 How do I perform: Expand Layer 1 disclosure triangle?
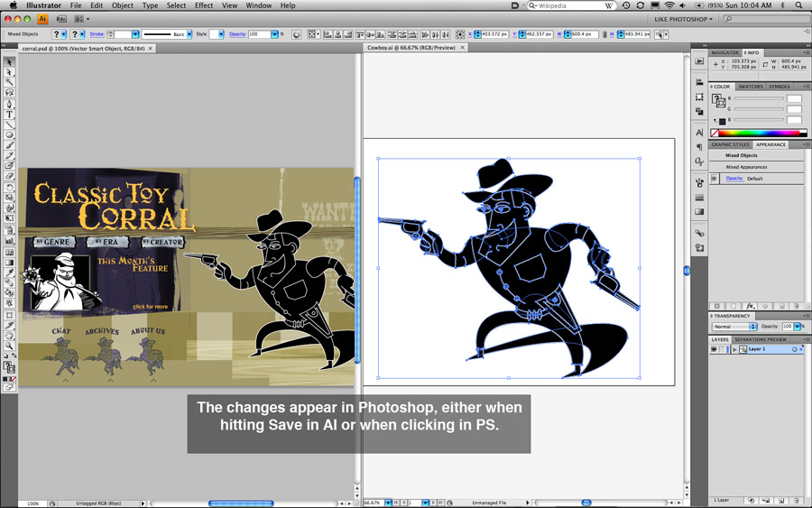click(734, 349)
